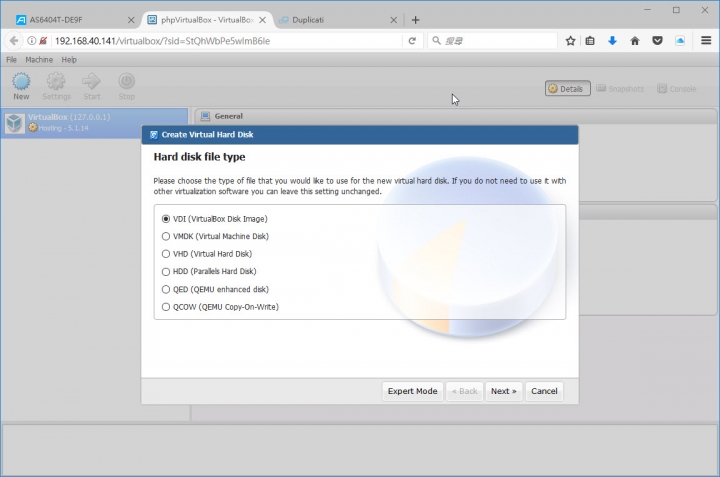The height and width of the screenshot is (477, 720).
Task: Reload the page with the refresh icon
Action: click(x=412, y=41)
